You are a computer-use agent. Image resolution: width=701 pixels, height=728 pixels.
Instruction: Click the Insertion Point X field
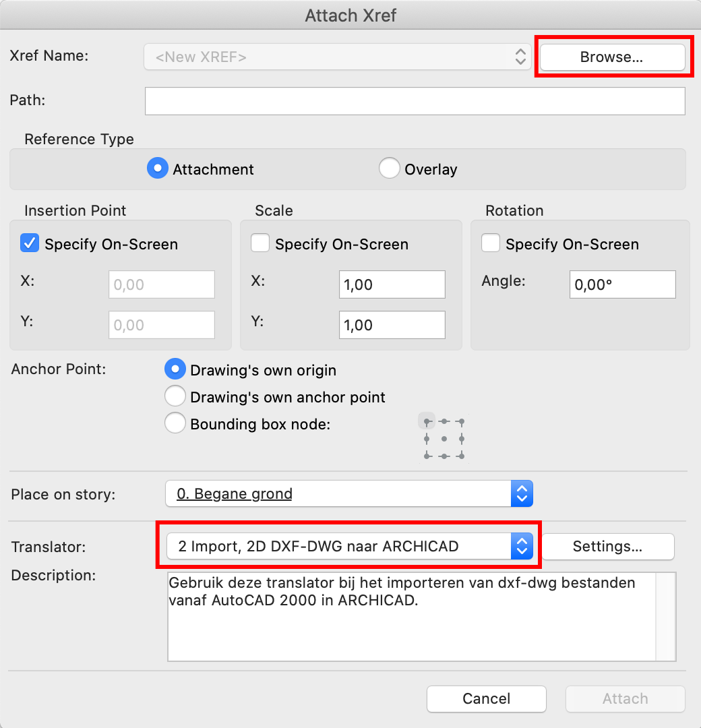click(162, 284)
